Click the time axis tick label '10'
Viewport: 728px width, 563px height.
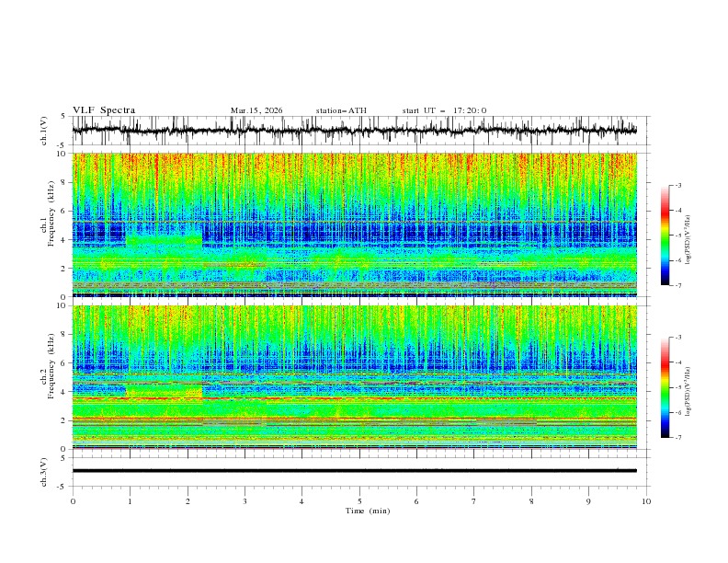[x=646, y=501]
